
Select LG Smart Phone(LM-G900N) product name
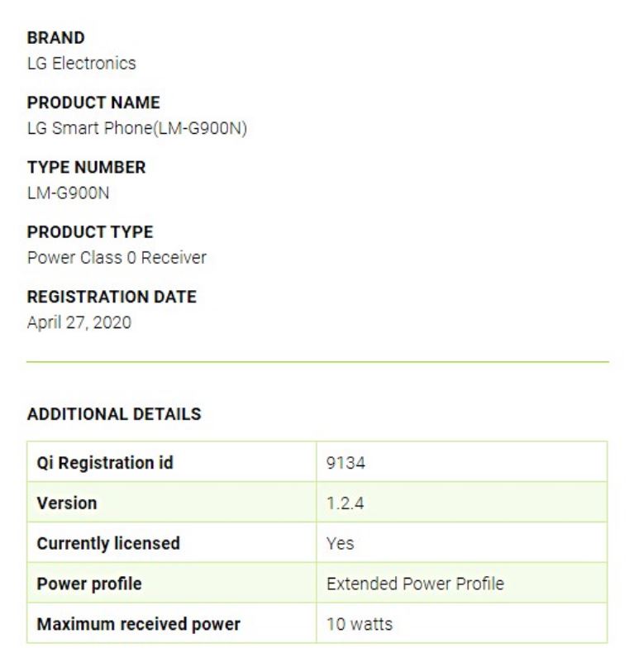(x=137, y=128)
